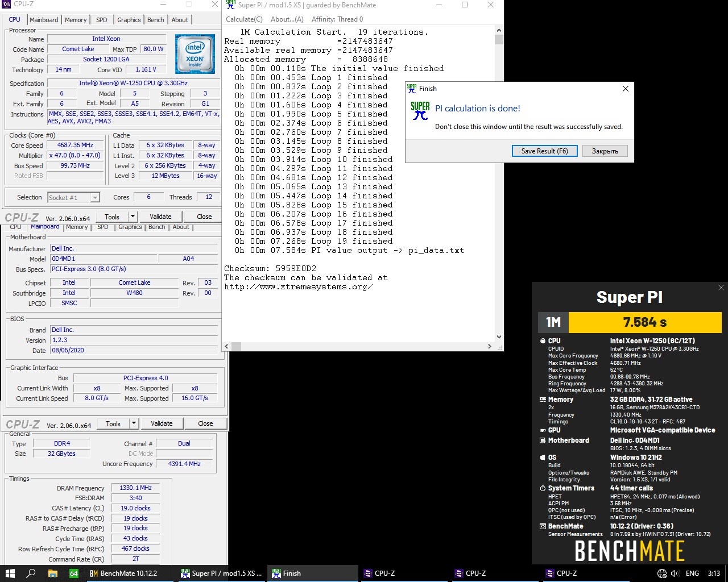
Task: Switch to Mainboard tab in top CPU-Z window
Action: pos(44,20)
